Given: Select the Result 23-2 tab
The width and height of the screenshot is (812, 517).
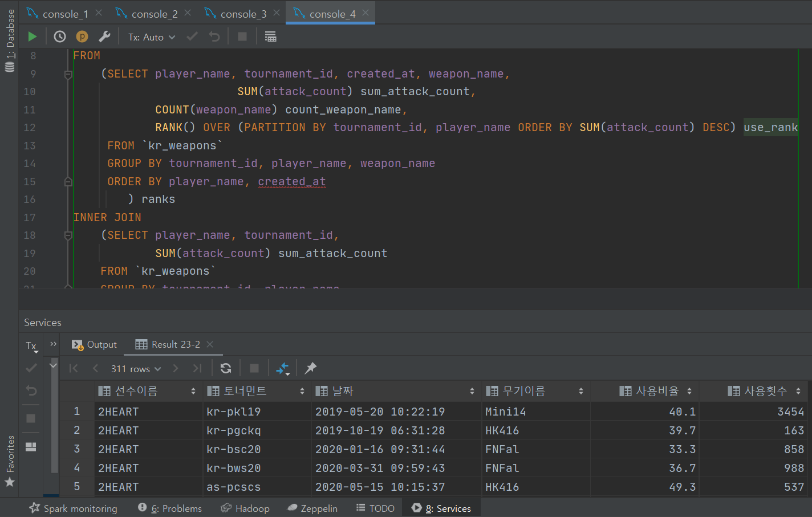Looking at the screenshot, I should click(x=168, y=344).
